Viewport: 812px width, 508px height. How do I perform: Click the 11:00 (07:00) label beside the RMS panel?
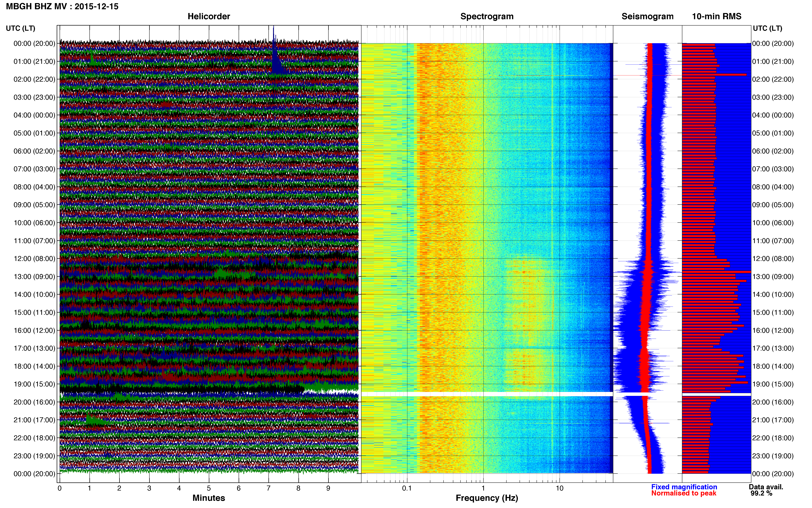pos(773,241)
